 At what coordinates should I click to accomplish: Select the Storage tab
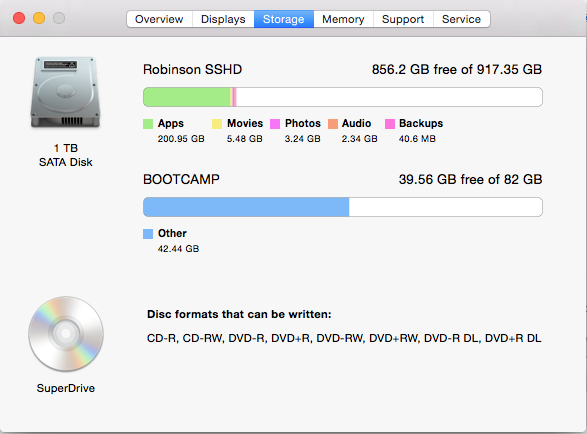(284, 19)
